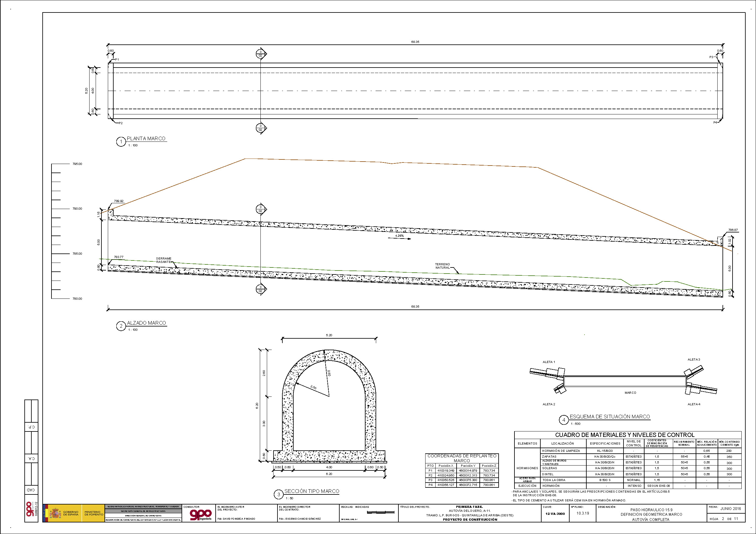Click the TERRENO NATURAL label
Screen dimensions: 756x534
point(442,266)
